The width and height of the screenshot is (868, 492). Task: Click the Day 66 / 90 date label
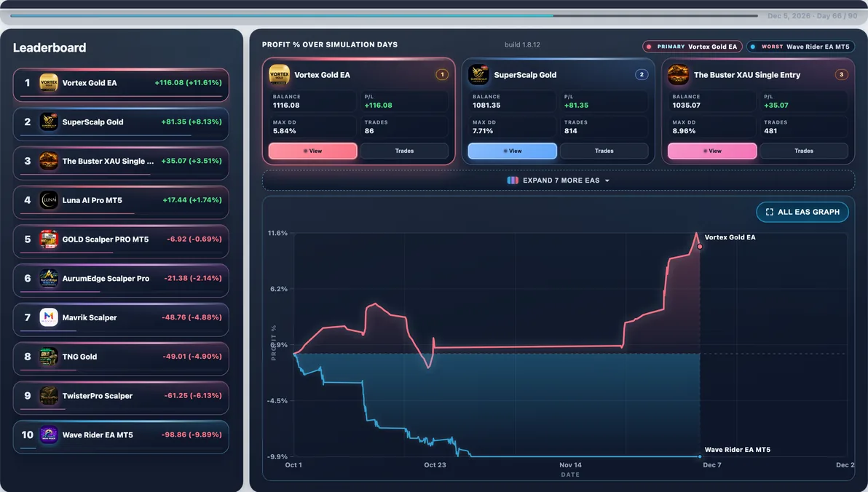(x=812, y=16)
